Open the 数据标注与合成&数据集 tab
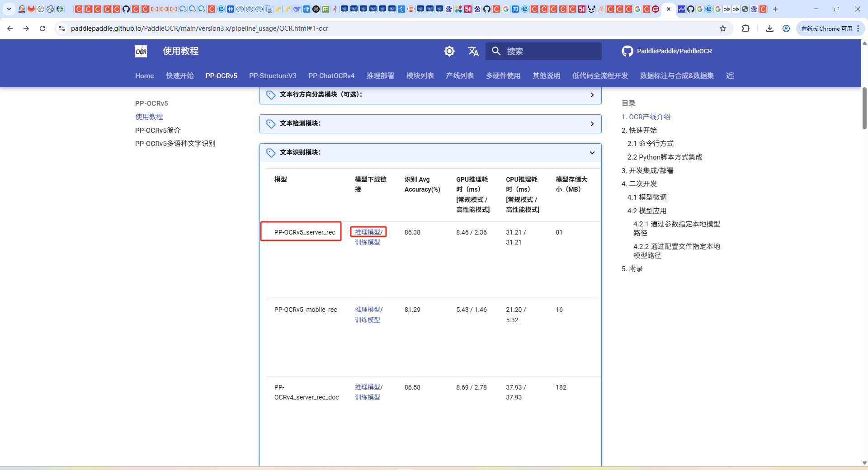 click(x=677, y=75)
